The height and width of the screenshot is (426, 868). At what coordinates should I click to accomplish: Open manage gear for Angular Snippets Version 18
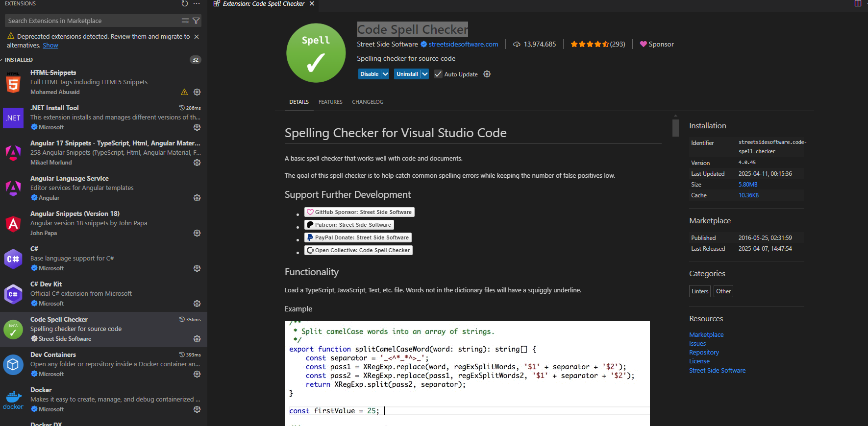pos(197,233)
